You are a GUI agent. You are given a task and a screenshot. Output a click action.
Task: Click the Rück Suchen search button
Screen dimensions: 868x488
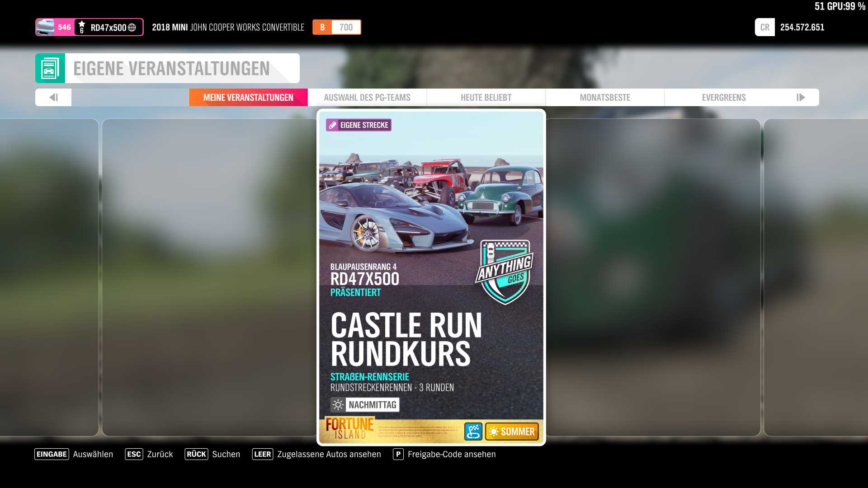coord(212,454)
